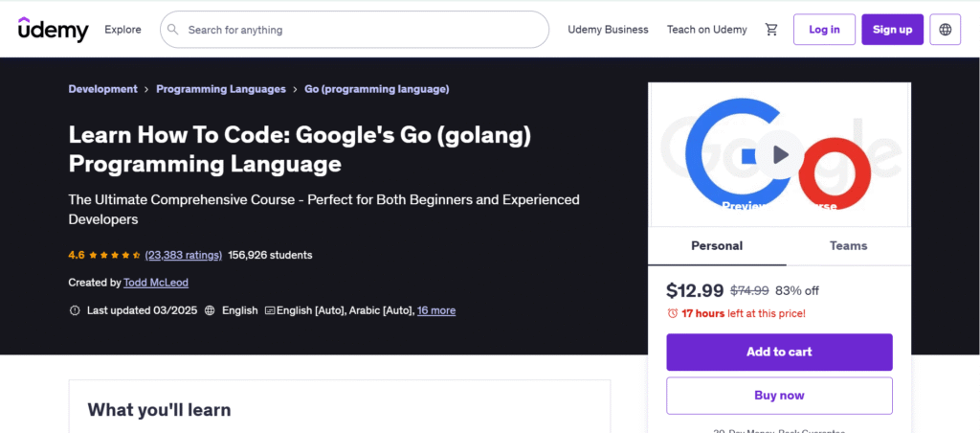Go to Go (programming language) breadcrumb
The width and height of the screenshot is (980, 433).
coord(377,89)
